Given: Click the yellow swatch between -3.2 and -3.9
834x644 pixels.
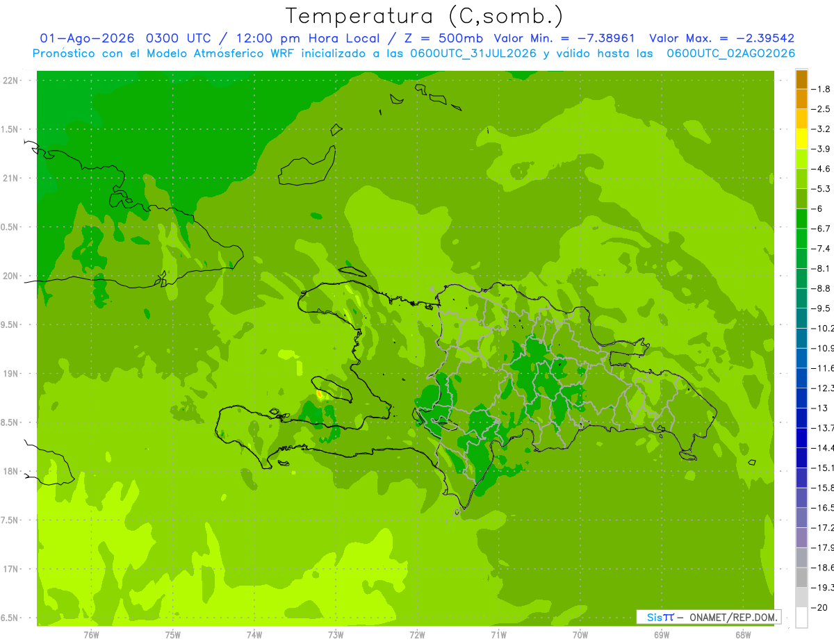Looking at the screenshot, I should [801, 139].
